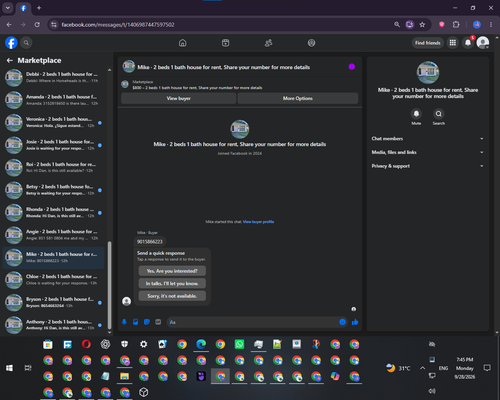Focus the Aa message input field
This screenshot has height=400, width=500.
coord(253,322)
